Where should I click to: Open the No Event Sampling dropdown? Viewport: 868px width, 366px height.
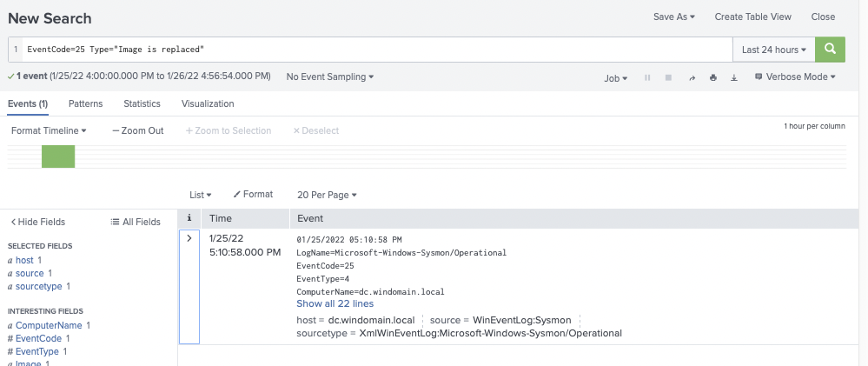pyautogui.click(x=330, y=77)
